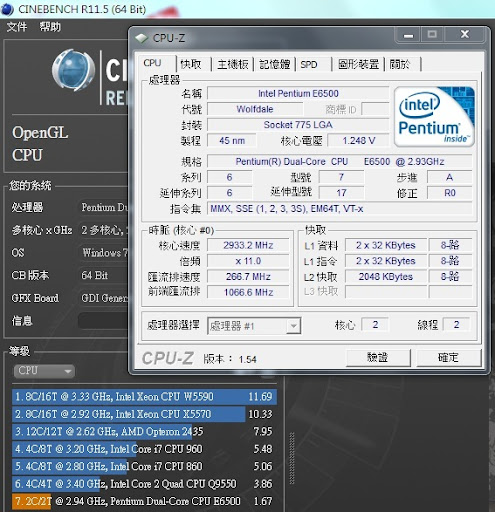Select ranking row AMD Opteron 2435
495x512 pixels.
(x=144, y=432)
